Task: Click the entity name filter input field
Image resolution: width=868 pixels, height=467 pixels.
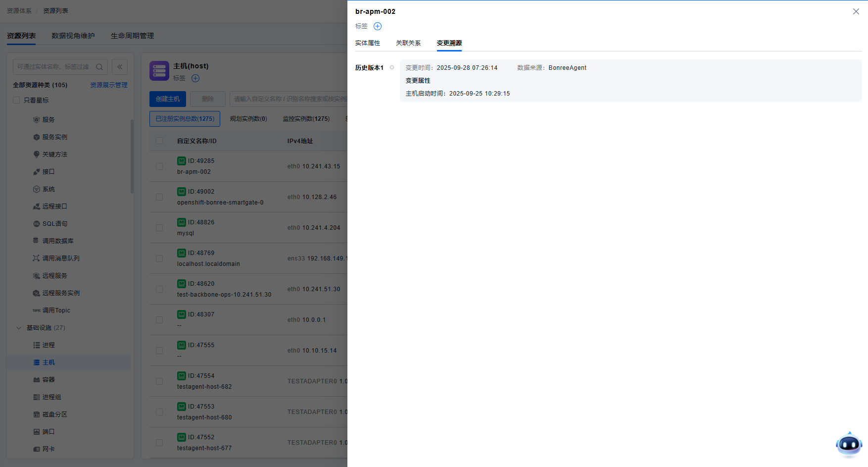Action: [53, 67]
